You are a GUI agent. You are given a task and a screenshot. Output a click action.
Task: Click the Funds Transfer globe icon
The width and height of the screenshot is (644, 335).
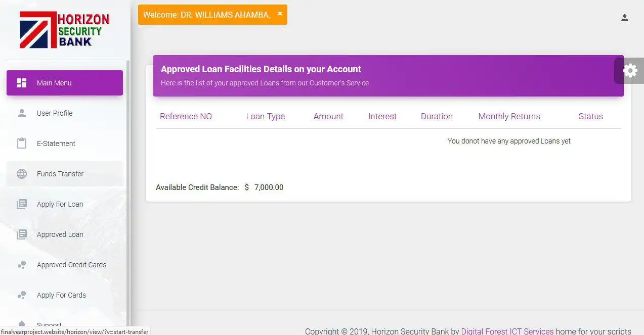point(22,174)
